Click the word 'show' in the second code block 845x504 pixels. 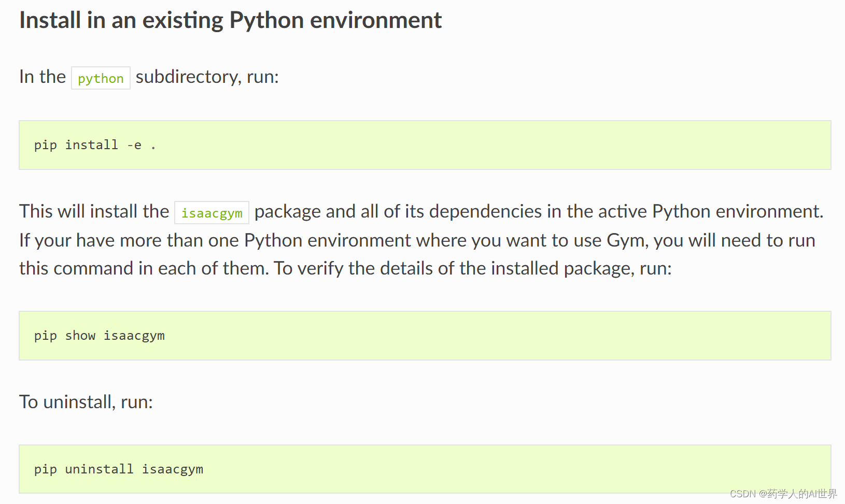80,336
